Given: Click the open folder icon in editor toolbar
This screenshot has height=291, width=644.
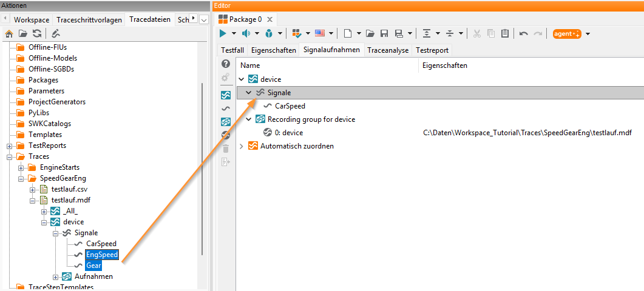Looking at the screenshot, I should click(x=370, y=34).
